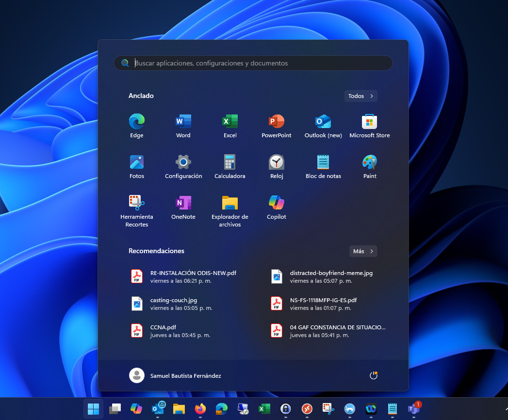The image size is (508, 420).
Task: Expand Más recommendations list
Action: (x=363, y=251)
